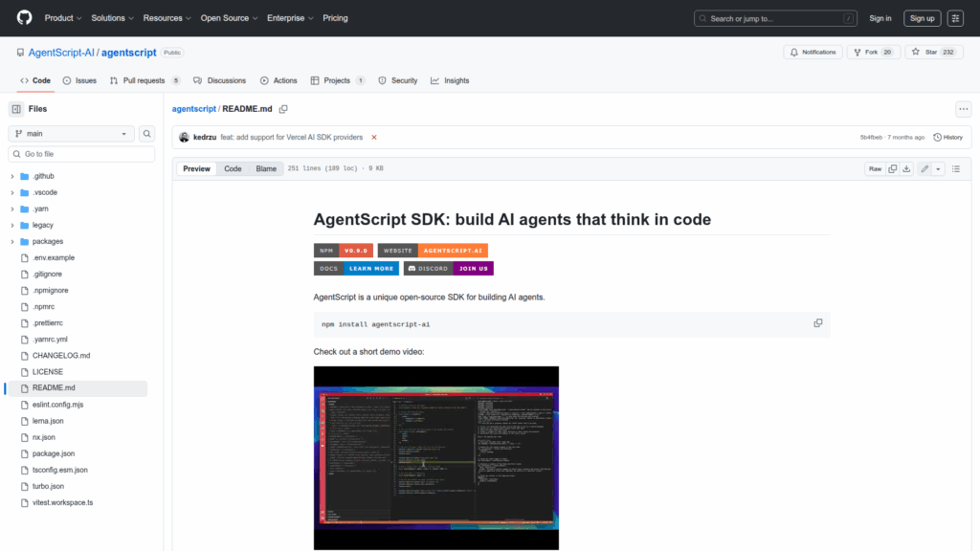980x551 pixels.
Task: Download the raw README file
Action: [x=906, y=168]
